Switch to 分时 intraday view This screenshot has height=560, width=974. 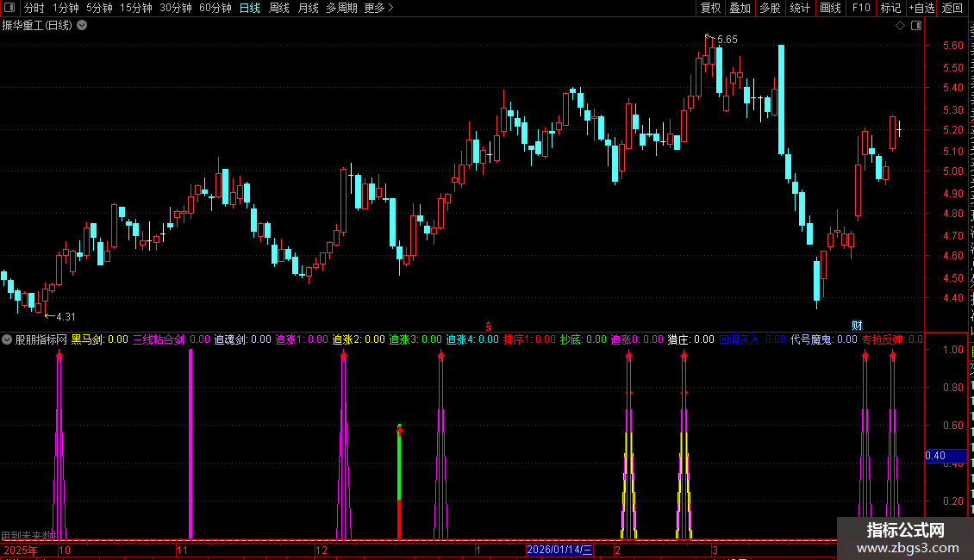[34, 8]
